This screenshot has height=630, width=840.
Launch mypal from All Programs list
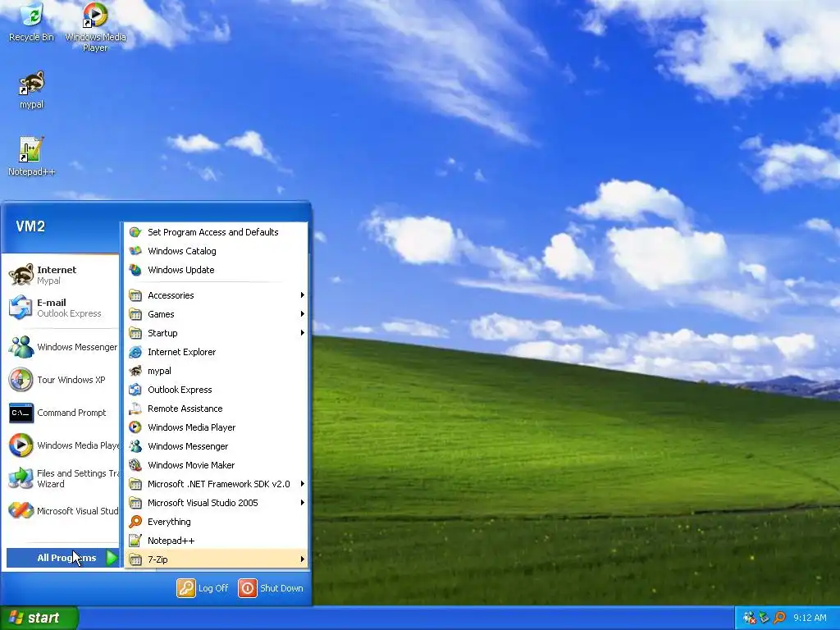217,371
